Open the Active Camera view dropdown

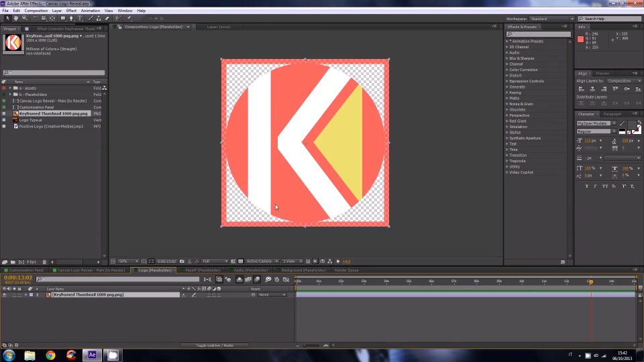pyautogui.click(x=262, y=261)
